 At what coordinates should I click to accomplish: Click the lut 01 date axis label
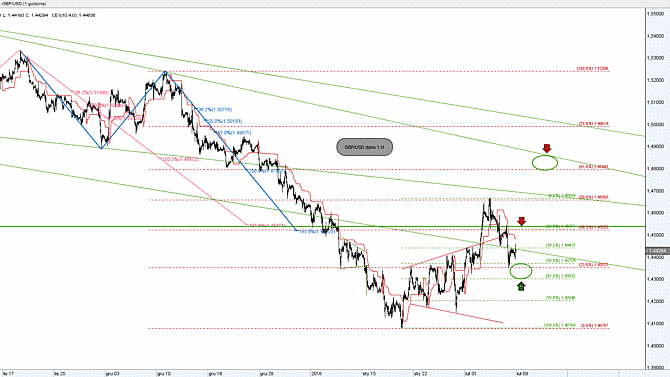point(471,374)
